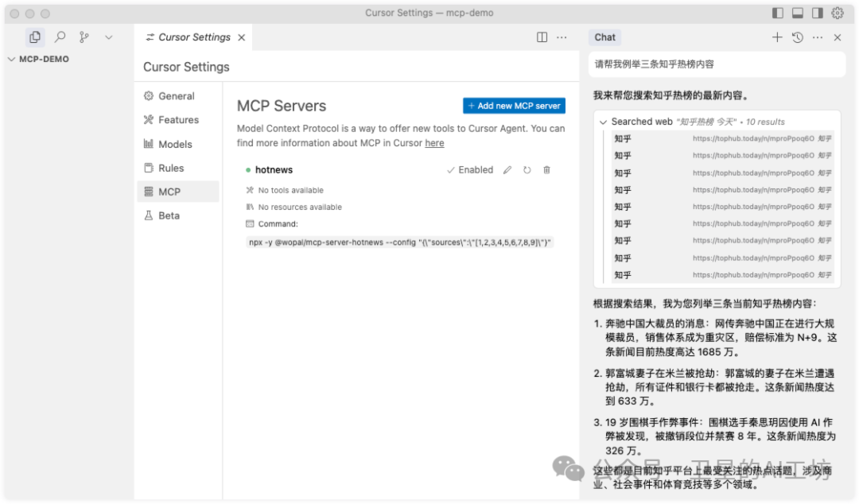Delete the hotnews server trash icon
Viewport: 859px width, 504px height.
point(546,170)
